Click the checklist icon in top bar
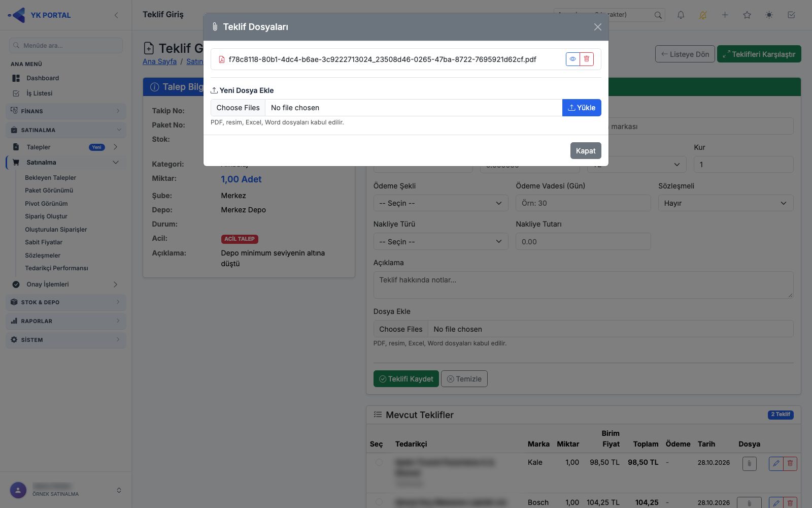Screen dimensions: 812x508 [x=791, y=15]
